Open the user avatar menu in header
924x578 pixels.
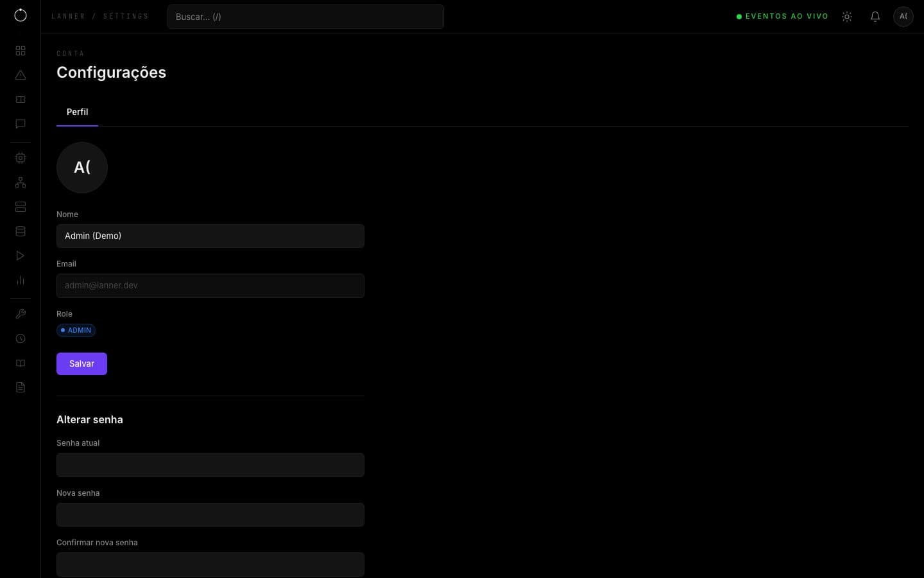coord(903,17)
